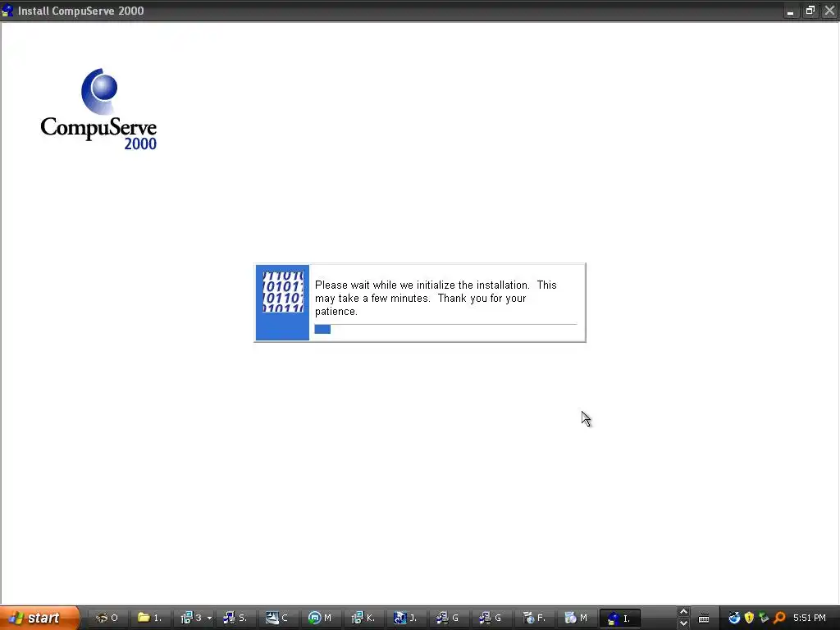Click the 'Please wait while we initialize' message
This screenshot has height=630, width=840.
click(x=436, y=299)
